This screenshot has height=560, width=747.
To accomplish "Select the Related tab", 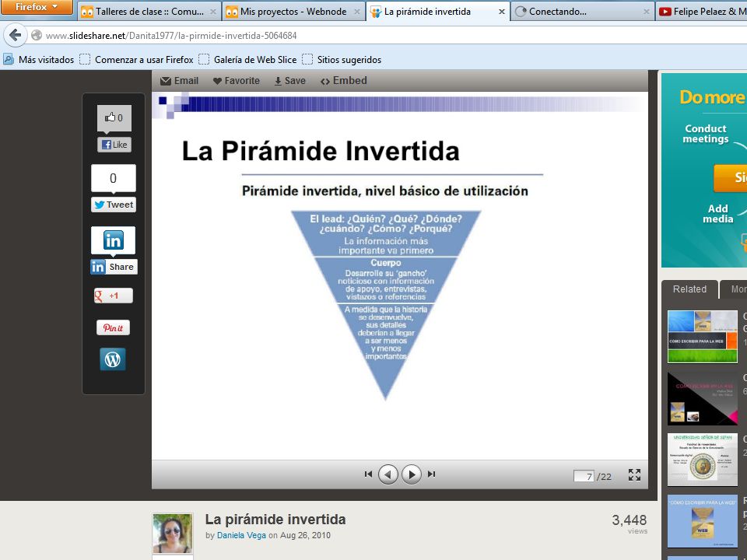I will [x=689, y=289].
